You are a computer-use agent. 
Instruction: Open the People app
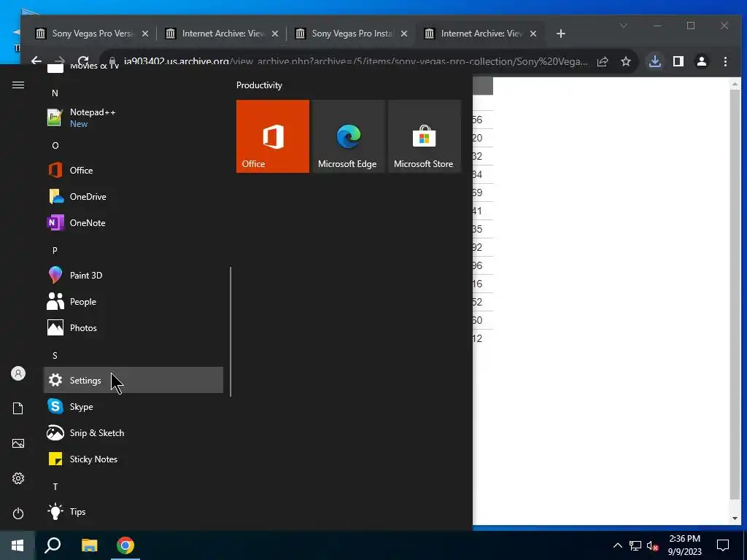click(x=133, y=301)
